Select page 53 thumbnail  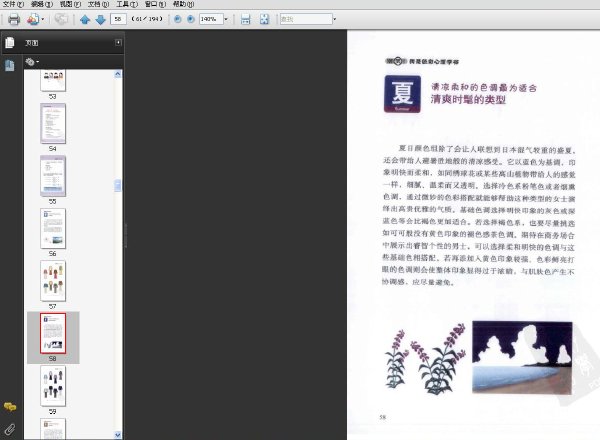pyautogui.click(x=53, y=80)
